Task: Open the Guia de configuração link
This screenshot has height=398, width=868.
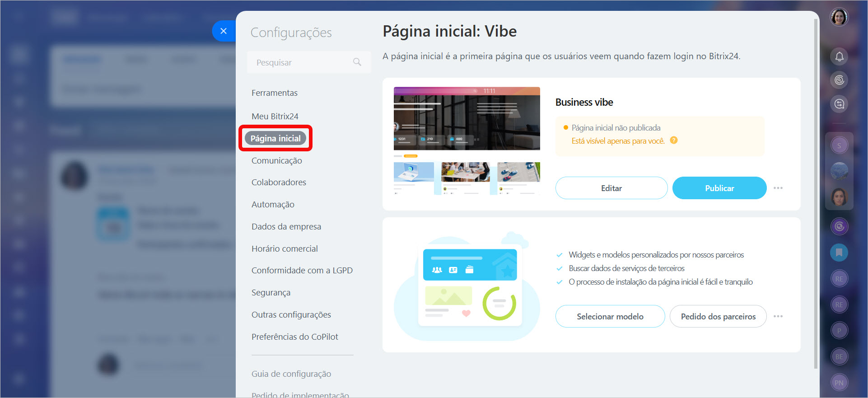Action: [x=291, y=374]
